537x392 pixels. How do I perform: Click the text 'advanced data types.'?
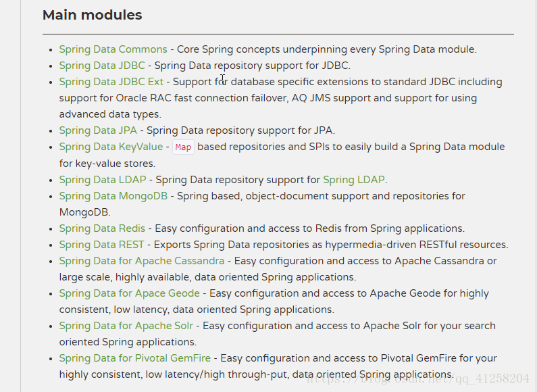click(110, 114)
